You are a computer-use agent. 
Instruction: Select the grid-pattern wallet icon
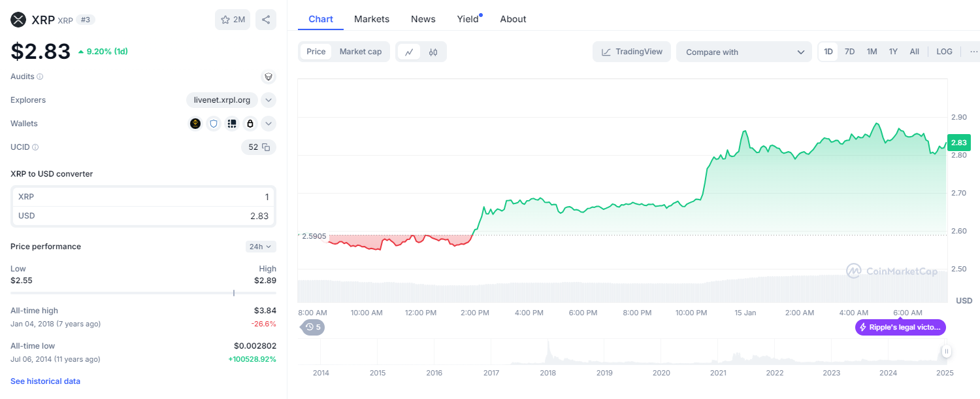pyautogui.click(x=232, y=124)
